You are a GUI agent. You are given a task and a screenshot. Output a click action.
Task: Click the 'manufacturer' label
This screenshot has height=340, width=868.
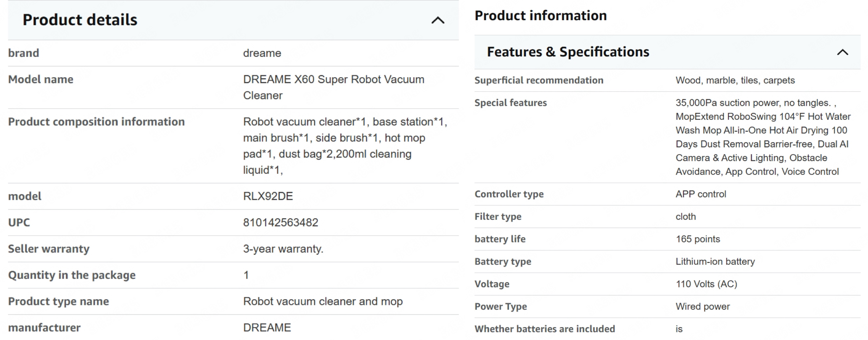pos(44,328)
